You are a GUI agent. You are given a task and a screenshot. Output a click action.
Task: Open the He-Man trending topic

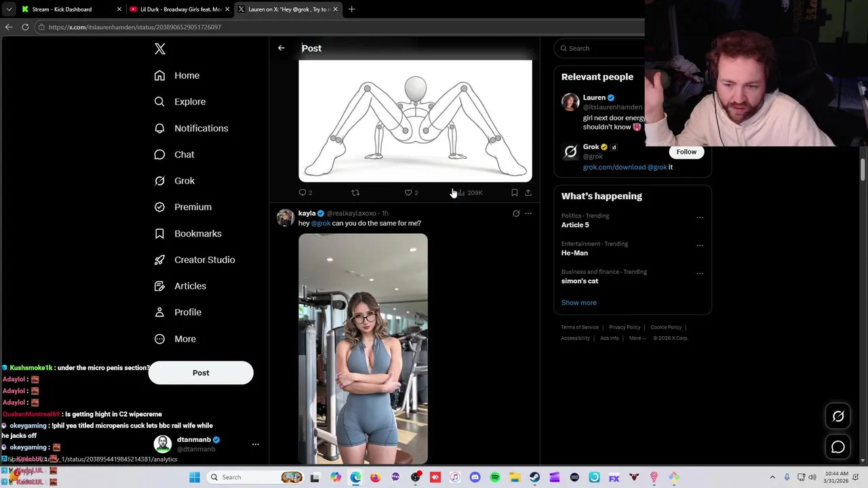click(x=574, y=253)
